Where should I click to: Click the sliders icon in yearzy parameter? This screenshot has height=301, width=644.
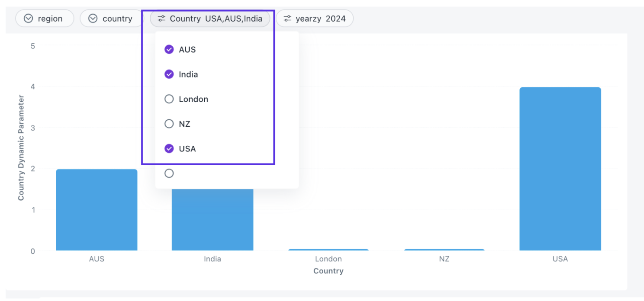pyautogui.click(x=287, y=19)
